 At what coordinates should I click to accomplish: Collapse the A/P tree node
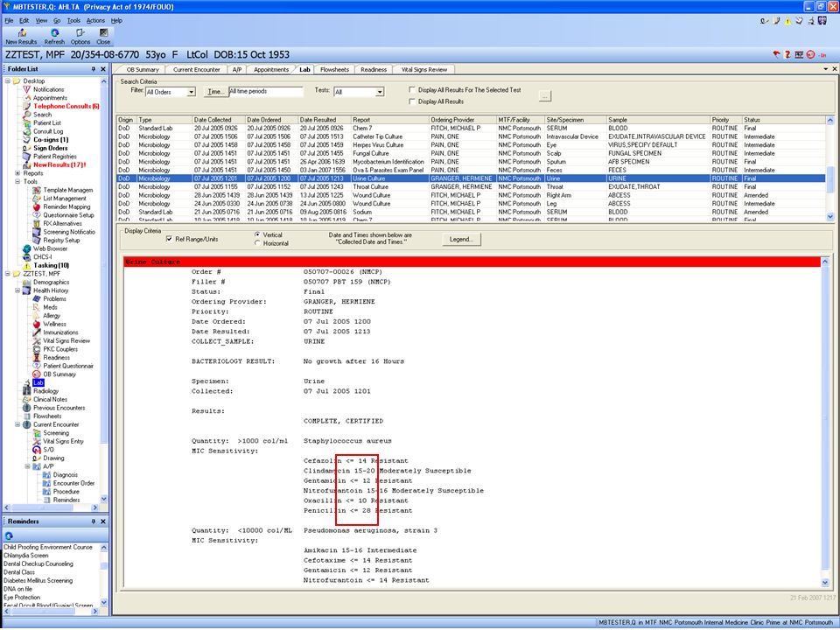27,466
